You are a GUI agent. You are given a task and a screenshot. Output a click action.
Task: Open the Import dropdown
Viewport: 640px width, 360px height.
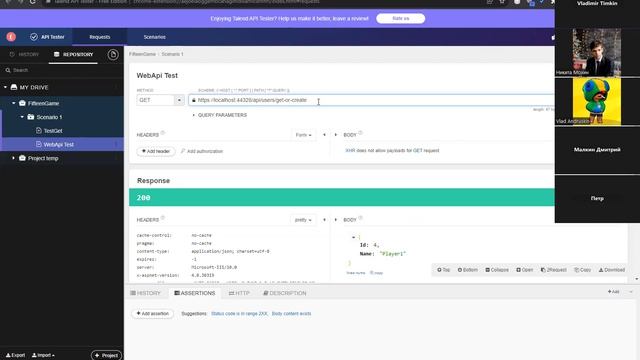(x=43, y=355)
